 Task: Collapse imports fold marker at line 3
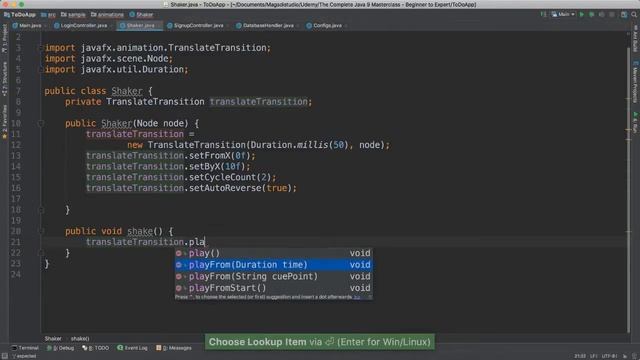(x=40, y=48)
